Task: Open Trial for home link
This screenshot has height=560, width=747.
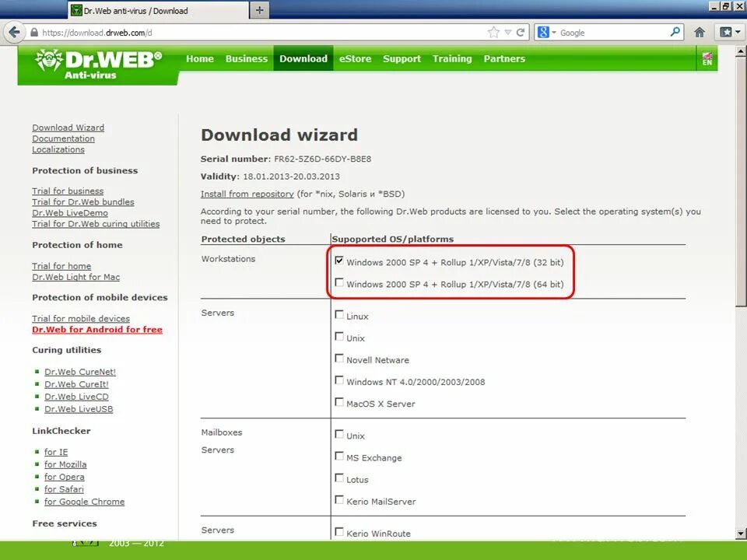Action: 61,266
